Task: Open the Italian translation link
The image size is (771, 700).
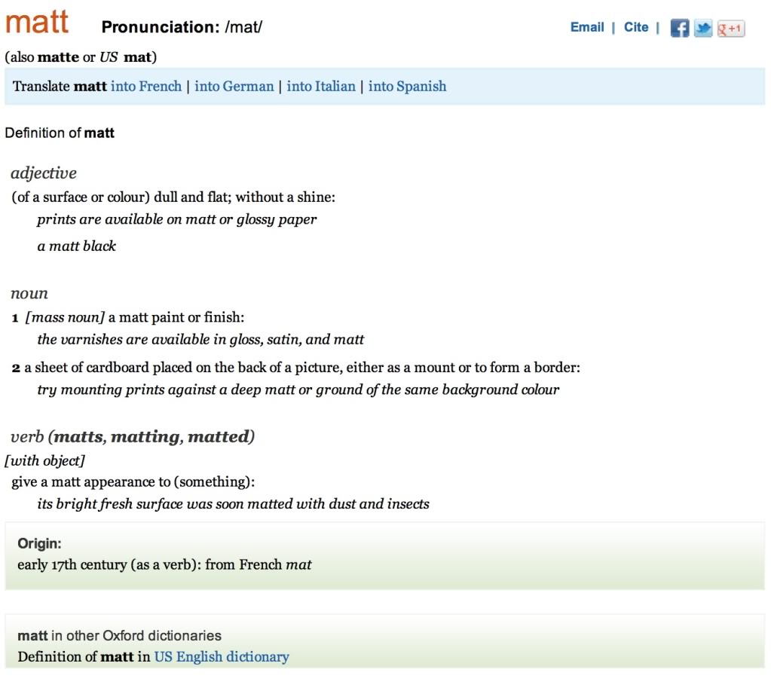Action: point(321,86)
